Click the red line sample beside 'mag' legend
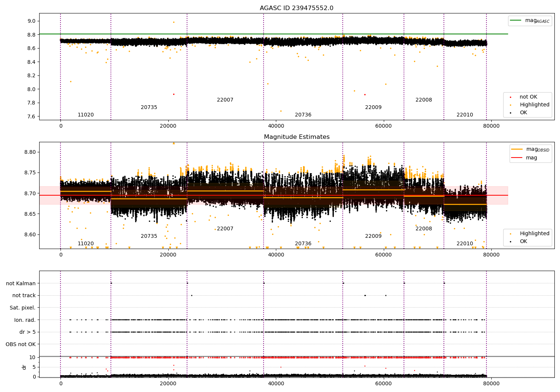The width and height of the screenshot is (560, 392). (x=517, y=158)
